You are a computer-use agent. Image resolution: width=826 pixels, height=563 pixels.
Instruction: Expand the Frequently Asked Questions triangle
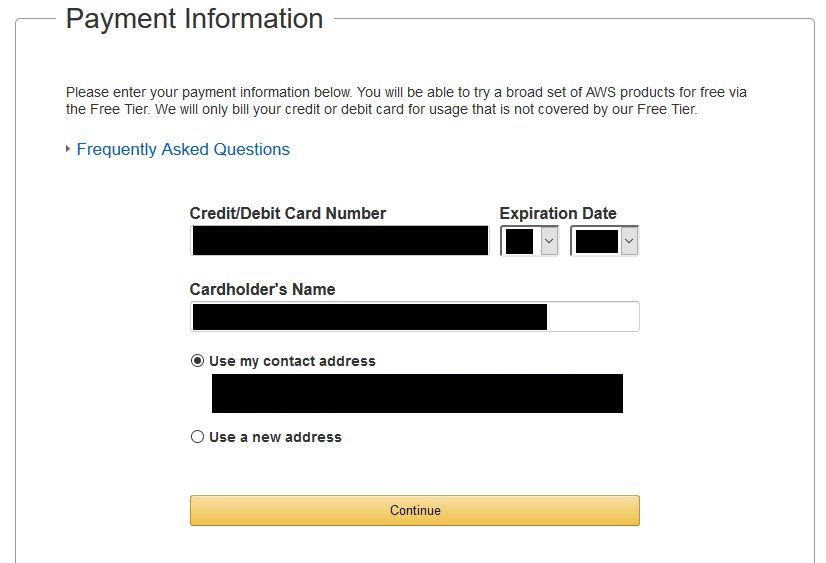click(x=68, y=150)
